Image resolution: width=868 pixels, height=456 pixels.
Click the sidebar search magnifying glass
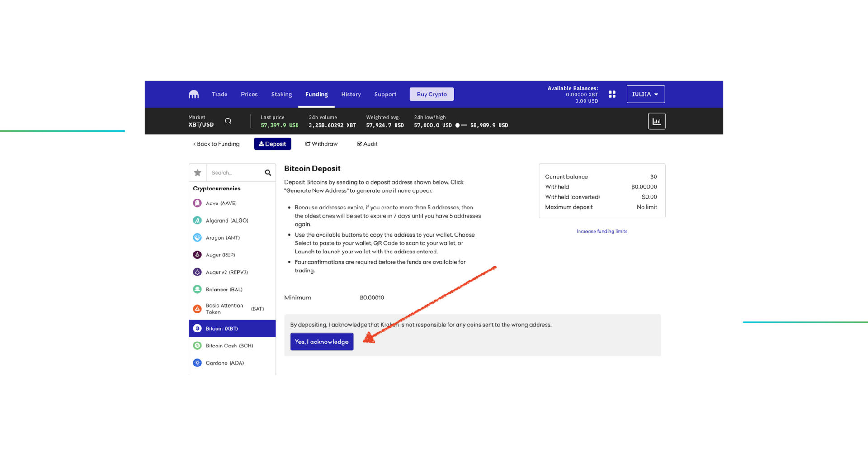pos(267,172)
